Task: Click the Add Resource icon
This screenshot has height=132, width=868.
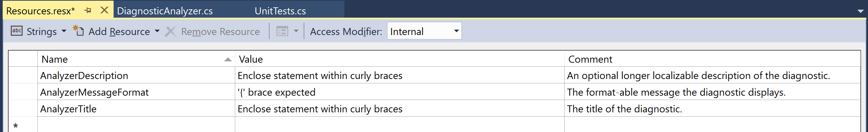Action: click(x=79, y=31)
